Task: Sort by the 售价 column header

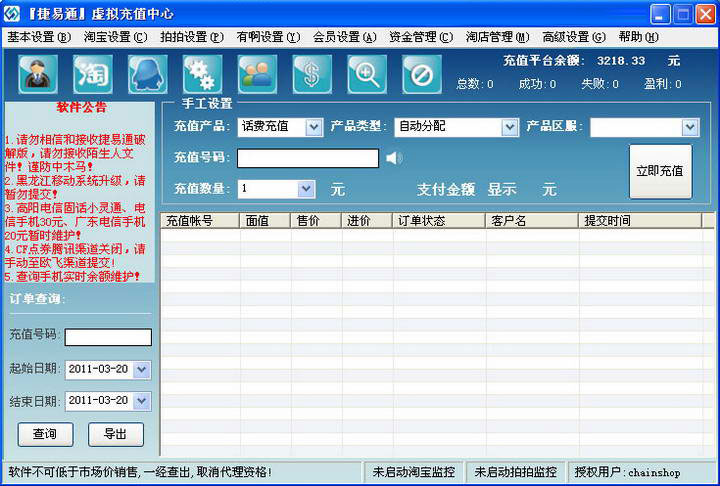Action: tap(316, 221)
